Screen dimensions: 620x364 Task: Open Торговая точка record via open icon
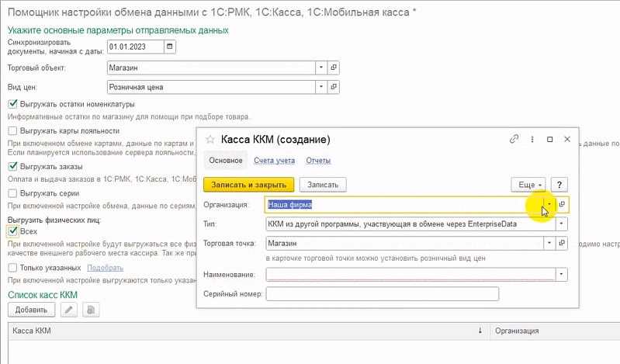coord(562,243)
